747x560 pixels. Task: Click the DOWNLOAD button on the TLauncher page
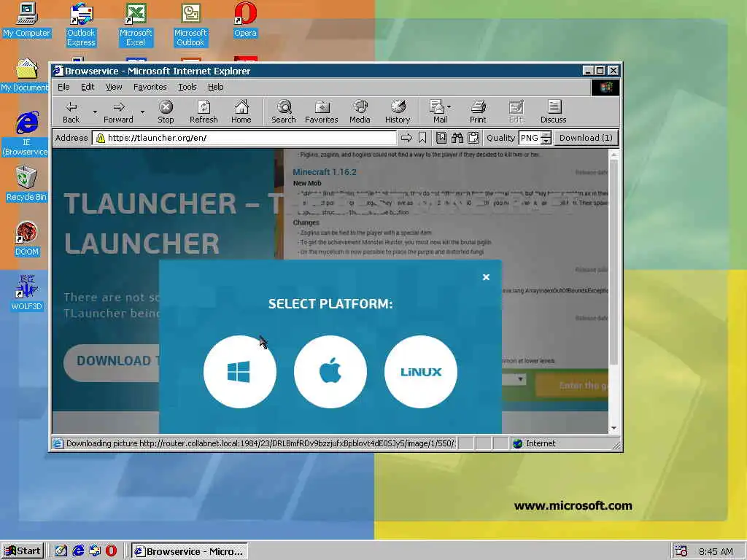[112, 362]
